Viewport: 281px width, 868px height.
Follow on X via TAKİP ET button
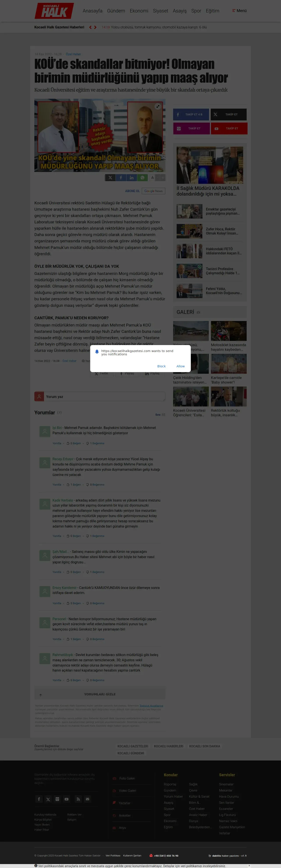tap(229, 115)
